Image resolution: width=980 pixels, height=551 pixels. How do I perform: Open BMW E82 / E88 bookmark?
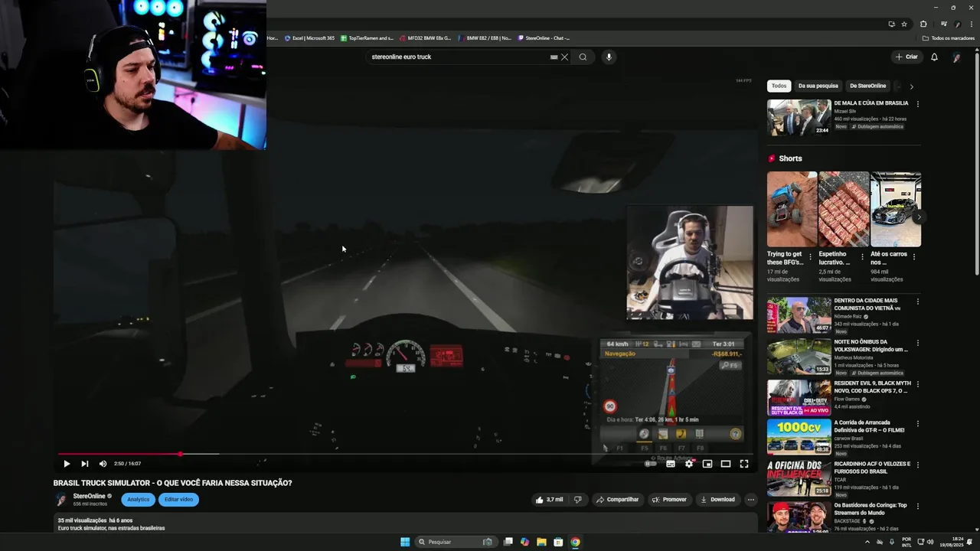[485, 38]
